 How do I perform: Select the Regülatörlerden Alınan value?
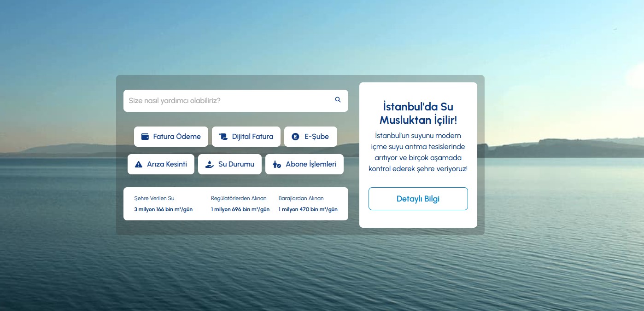(x=240, y=209)
